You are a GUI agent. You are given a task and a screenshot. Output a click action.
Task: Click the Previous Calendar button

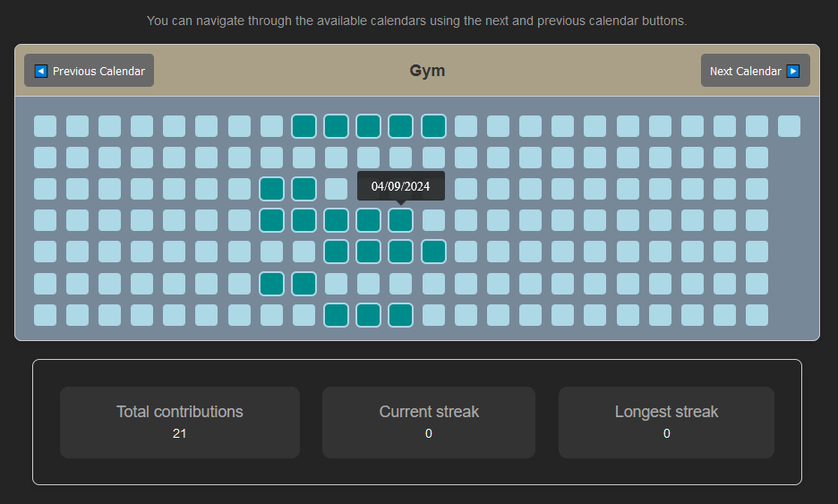pos(89,71)
